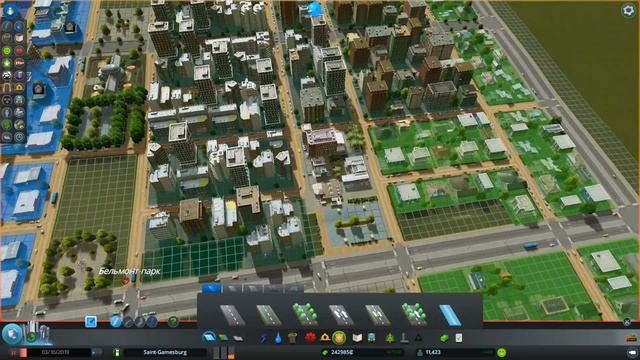
Task: Open the Parks tree decoration icon
Action: [390, 338]
